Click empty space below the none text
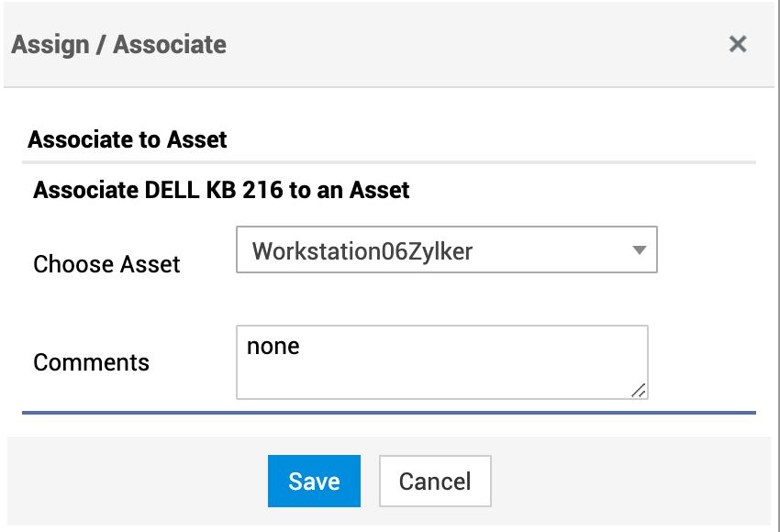The width and height of the screenshot is (780, 532). [413, 378]
